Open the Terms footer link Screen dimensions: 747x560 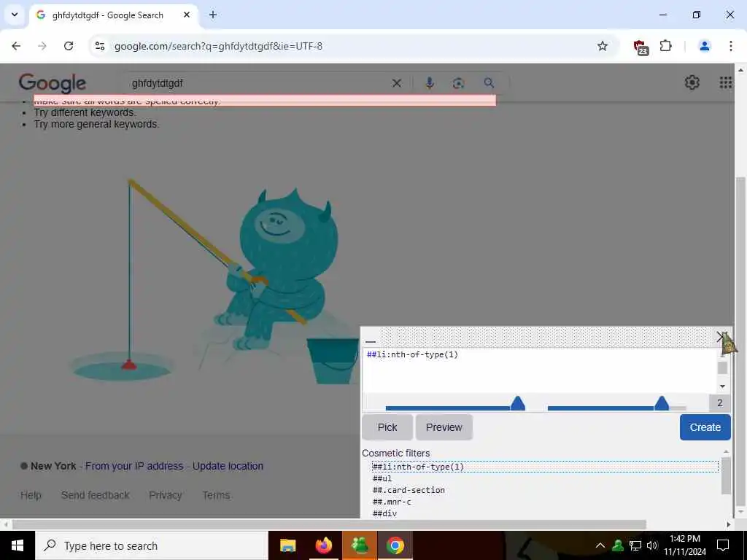pyautogui.click(x=216, y=495)
